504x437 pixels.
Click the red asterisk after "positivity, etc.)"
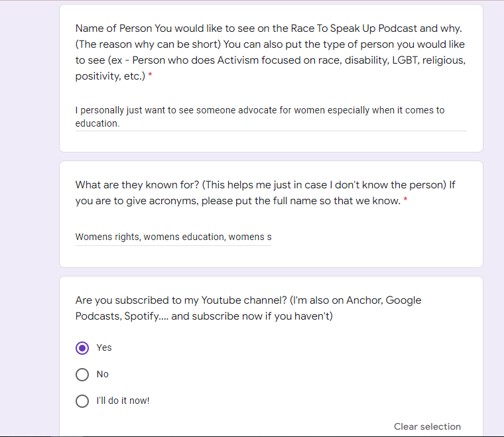[x=150, y=77]
